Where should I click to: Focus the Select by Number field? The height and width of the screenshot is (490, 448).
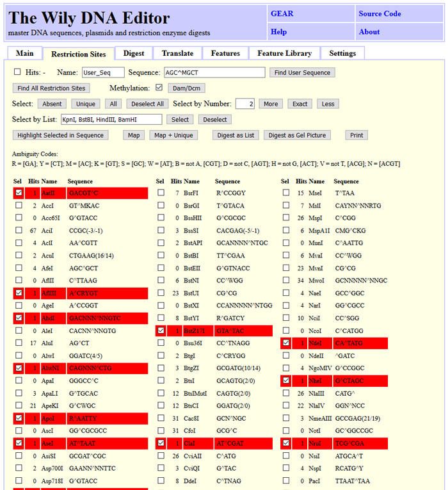tap(245, 104)
